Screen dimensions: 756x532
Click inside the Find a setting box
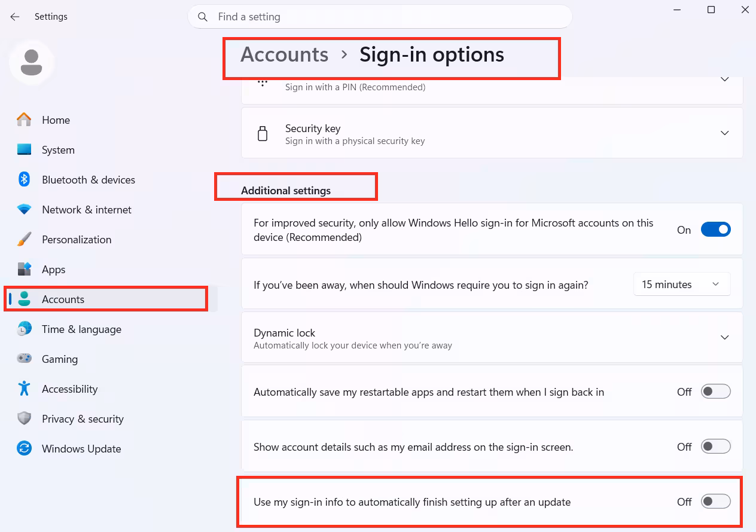[x=380, y=17]
